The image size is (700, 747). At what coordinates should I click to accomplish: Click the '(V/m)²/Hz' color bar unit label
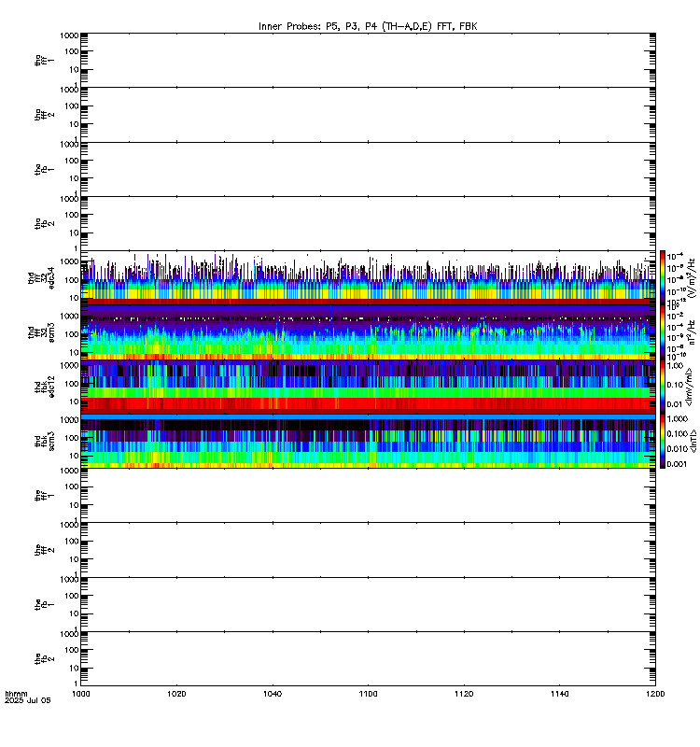click(x=692, y=277)
